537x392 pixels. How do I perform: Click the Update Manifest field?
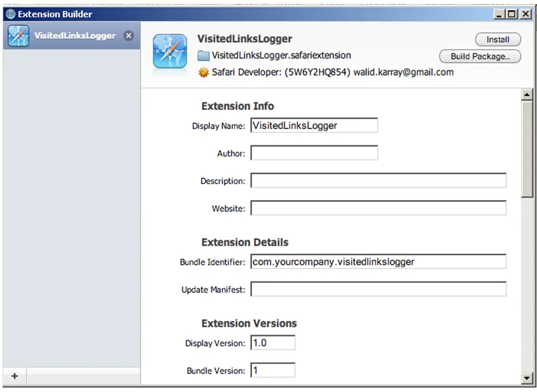[x=378, y=289]
